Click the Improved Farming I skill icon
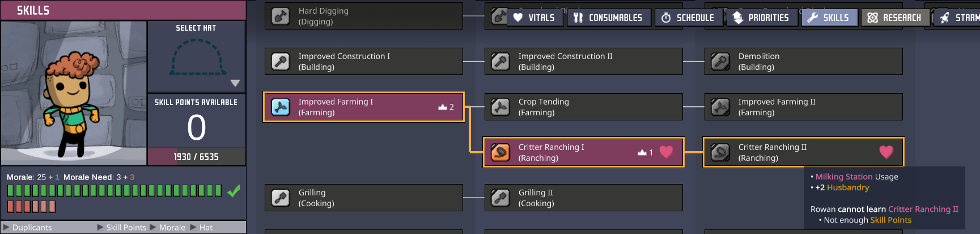The height and width of the screenshot is (234, 980). coord(281,107)
